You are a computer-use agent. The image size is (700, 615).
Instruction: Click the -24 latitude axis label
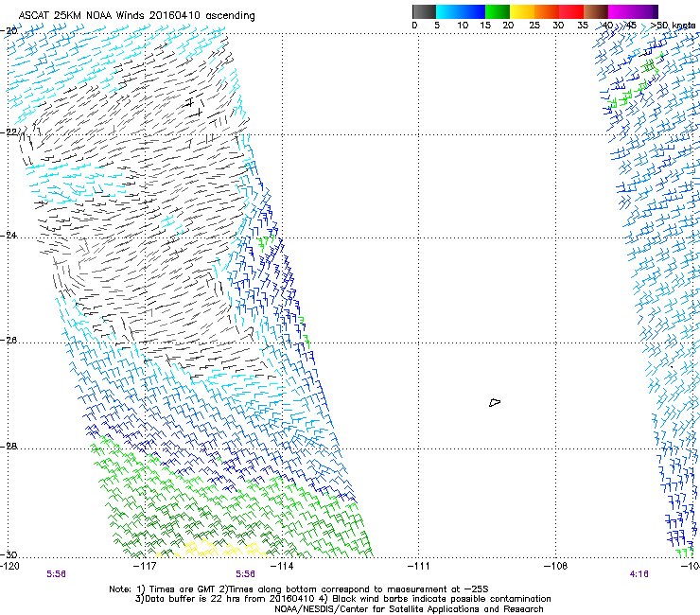coord(9,236)
